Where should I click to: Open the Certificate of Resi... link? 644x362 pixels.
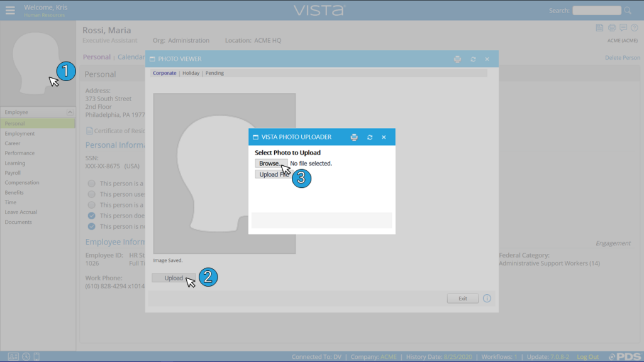click(x=119, y=131)
